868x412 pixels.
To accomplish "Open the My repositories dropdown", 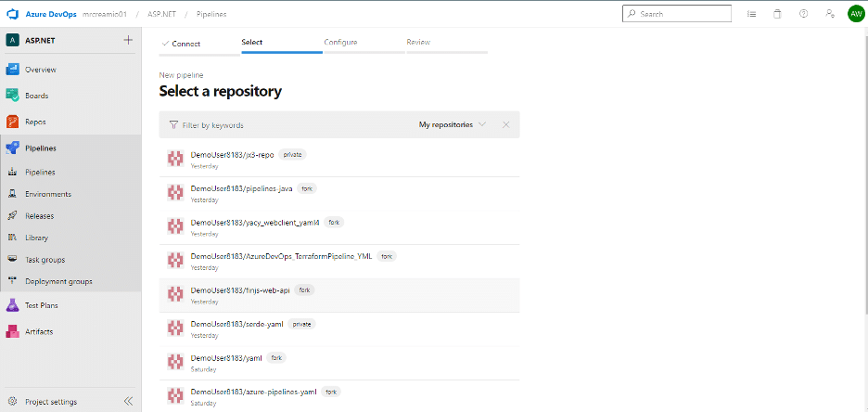I will coord(453,124).
